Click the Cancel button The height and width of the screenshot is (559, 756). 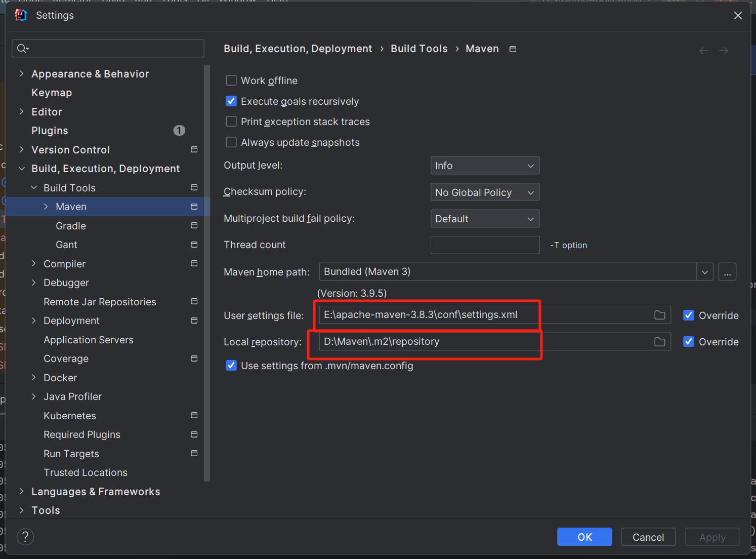pyautogui.click(x=648, y=537)
